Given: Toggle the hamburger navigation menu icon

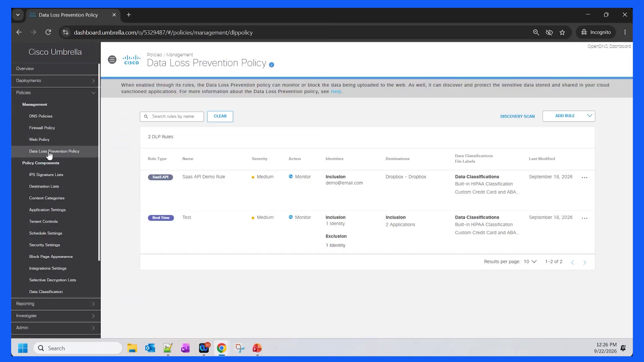Looking at the screenshot, I should (x=112, y=60).
